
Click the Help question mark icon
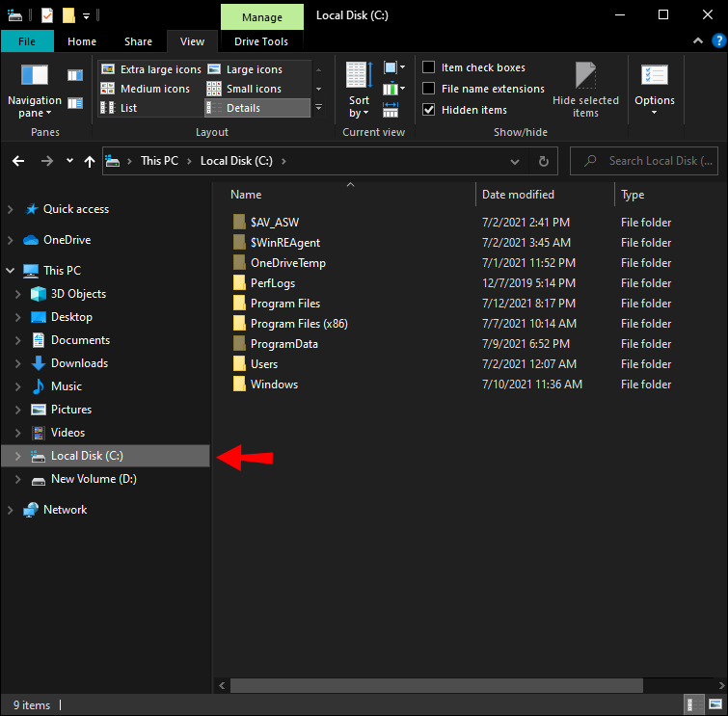[x=718, y=40]
